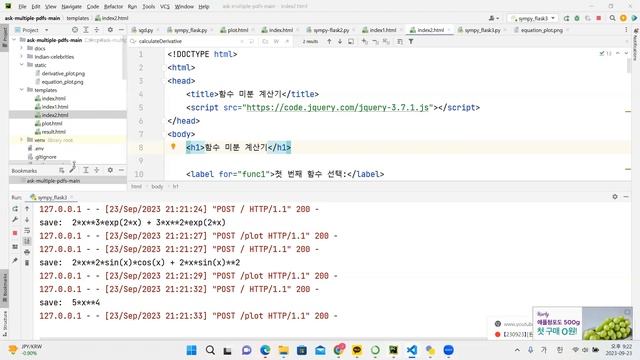The height and width of the screenshot is (360, 640).
Task: Open Microsoft Edge from the taskbar
Action: click(265, 350)
